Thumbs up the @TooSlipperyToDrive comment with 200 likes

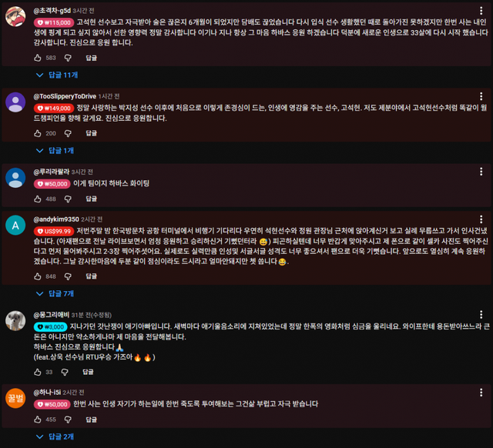point(38,133)
